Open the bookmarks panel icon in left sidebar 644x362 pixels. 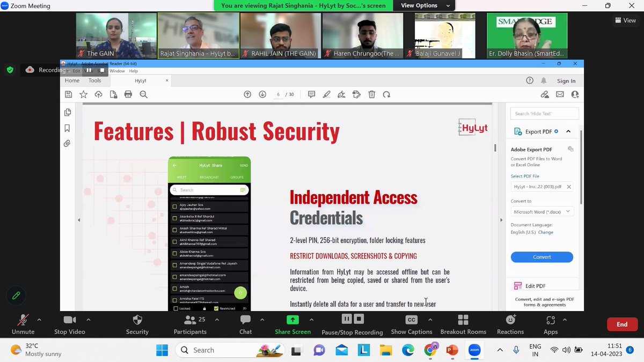point(67,128)
